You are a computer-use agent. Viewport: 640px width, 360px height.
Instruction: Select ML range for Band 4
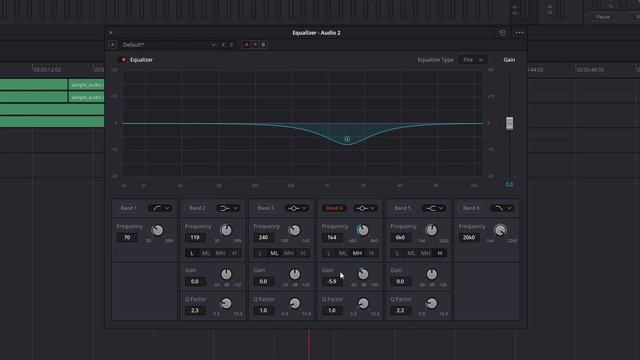(343, 253)
